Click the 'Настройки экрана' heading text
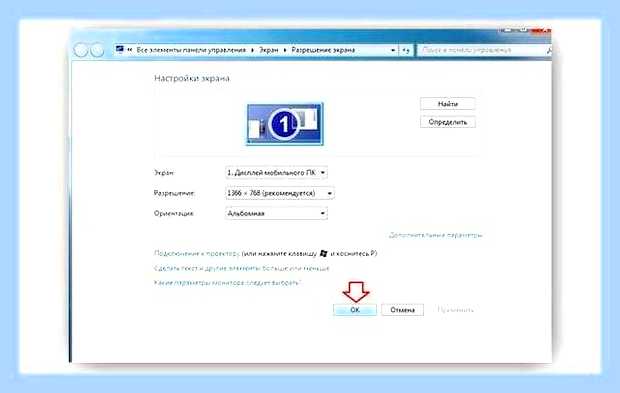This screenshot has width=620, height=393. click(x=192, y=78)
